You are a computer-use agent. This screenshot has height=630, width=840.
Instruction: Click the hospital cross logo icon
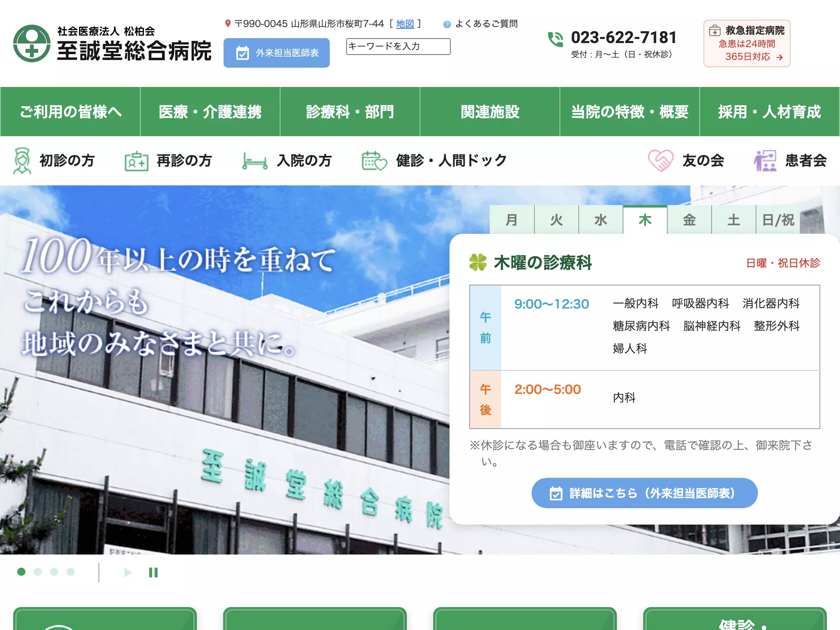coord(32,43)
